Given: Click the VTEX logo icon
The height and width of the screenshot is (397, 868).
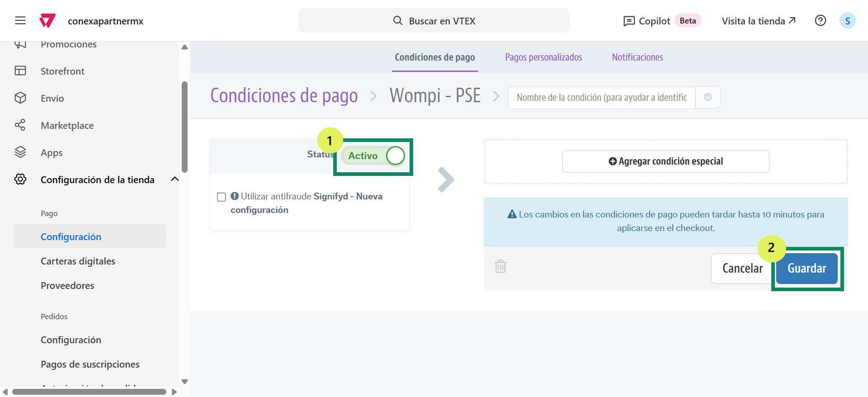Looking at the screenshot, I should pos(47,21).
